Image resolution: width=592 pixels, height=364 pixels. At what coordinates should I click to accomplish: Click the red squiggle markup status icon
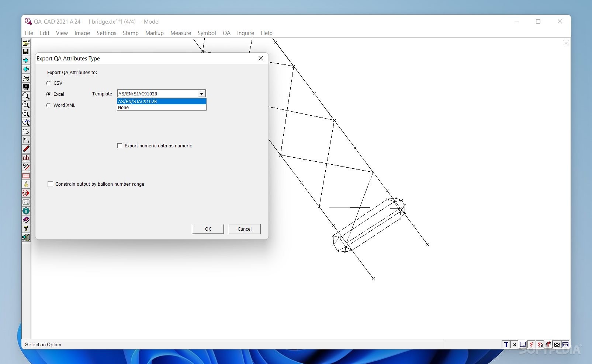click(532, 345)
